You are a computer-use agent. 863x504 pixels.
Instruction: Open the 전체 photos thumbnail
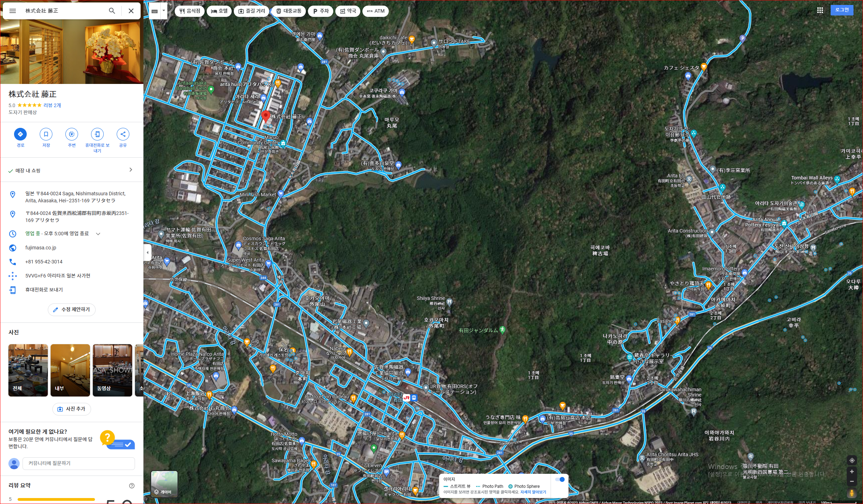coord(28,370)
